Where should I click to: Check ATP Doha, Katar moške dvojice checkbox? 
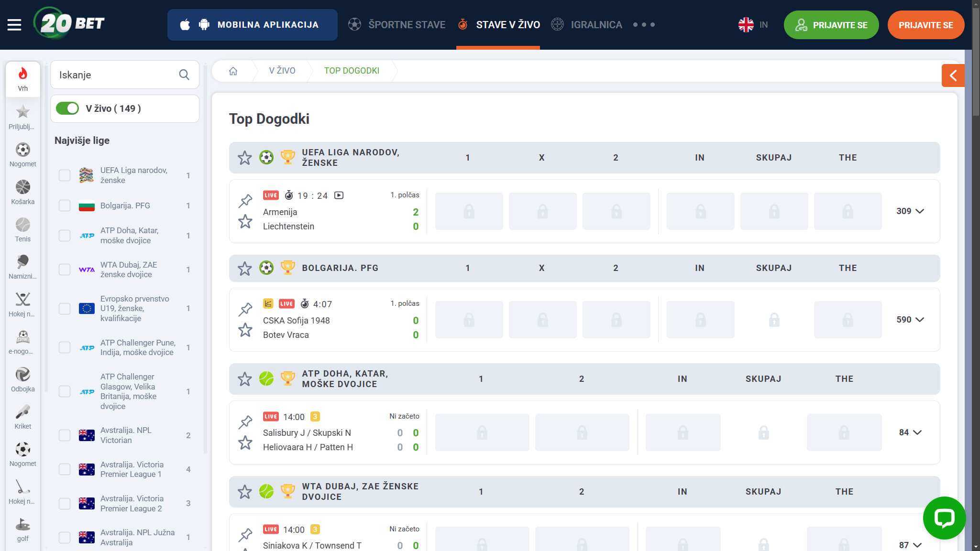point(65,236)
